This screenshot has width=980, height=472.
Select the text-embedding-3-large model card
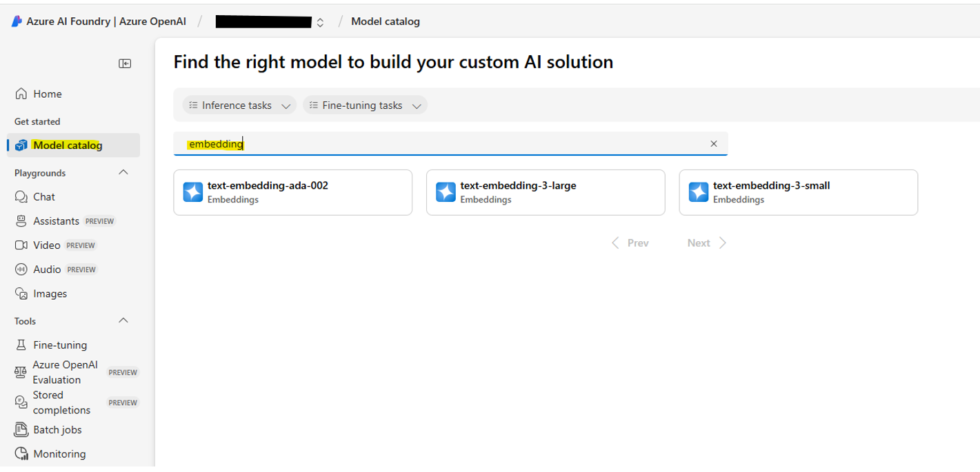(545, 192)
